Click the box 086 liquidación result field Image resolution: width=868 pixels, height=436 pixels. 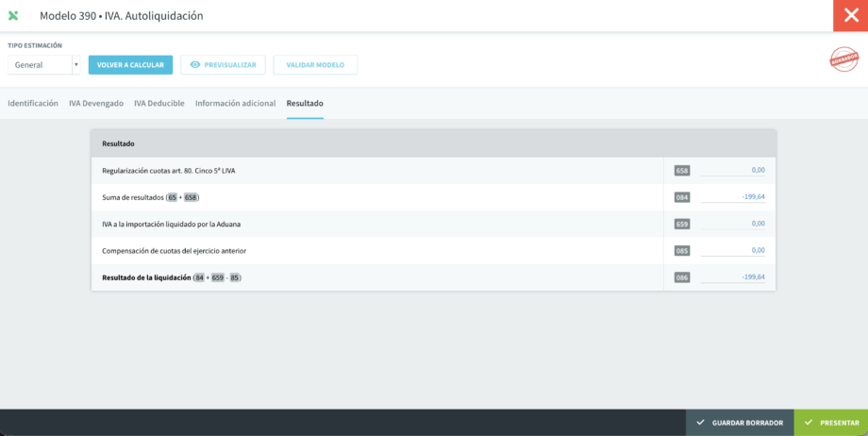(x=733, y=277)
